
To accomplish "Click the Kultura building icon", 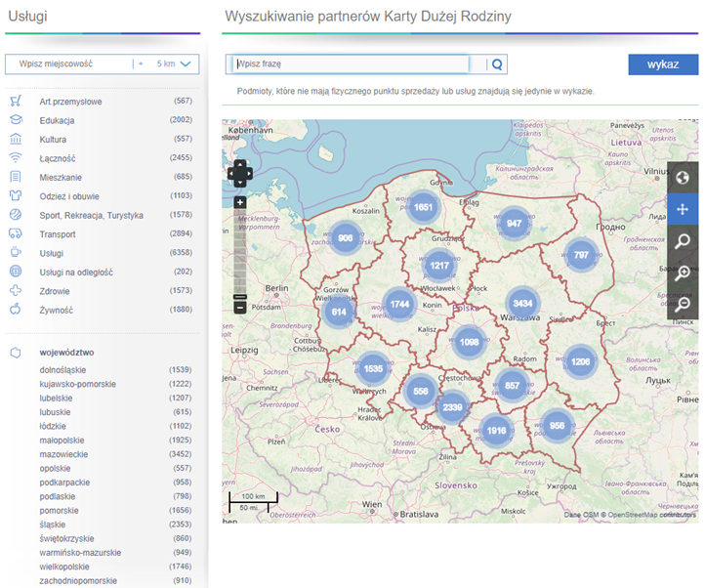I will [16, 139].
